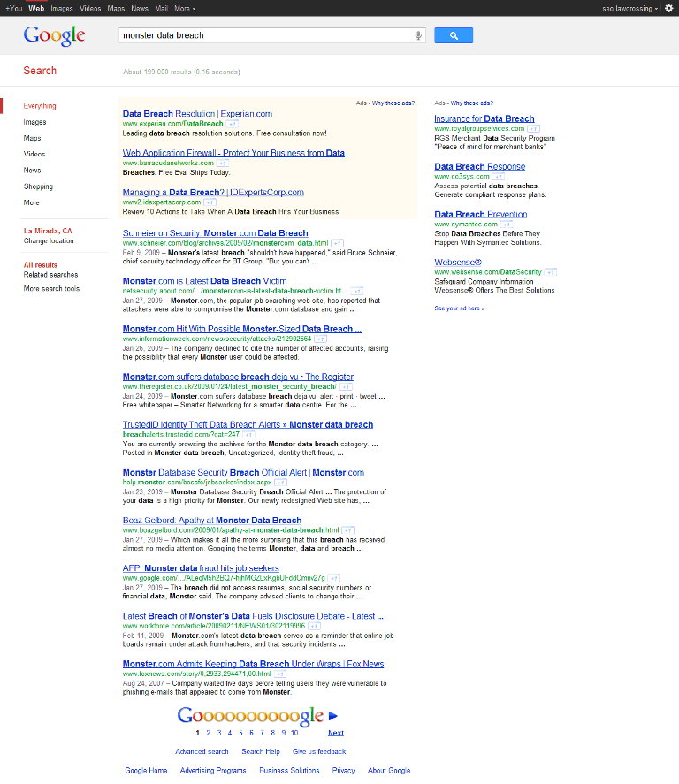Click the search box containing monster data breach
The height and width of the screenshot is (784, 679).
click(x=265, y=35)
